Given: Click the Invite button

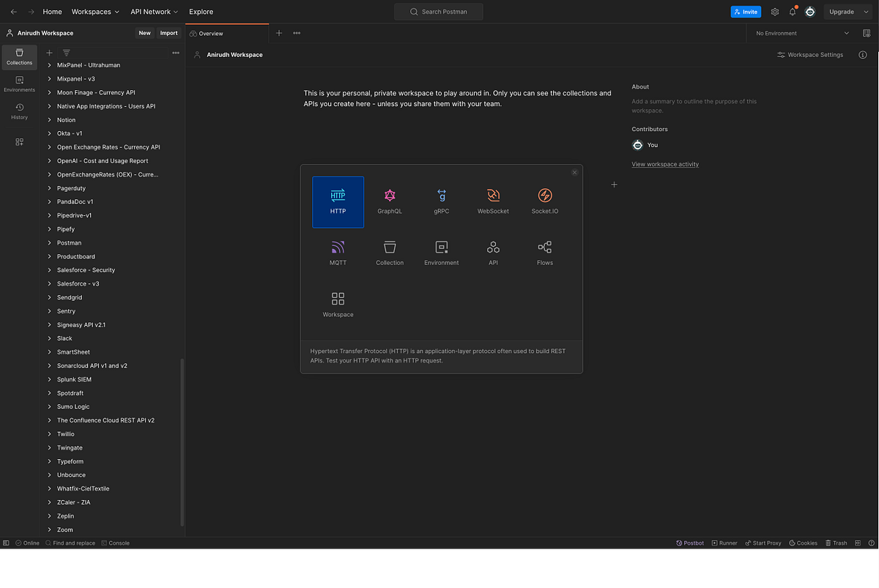Looking at the screenshot, I should (x=746, y=12).
